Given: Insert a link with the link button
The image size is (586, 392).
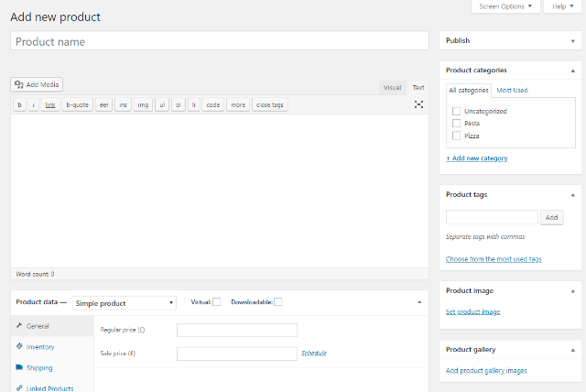Looking at the screenshot, I should click(x=50, y=105).
